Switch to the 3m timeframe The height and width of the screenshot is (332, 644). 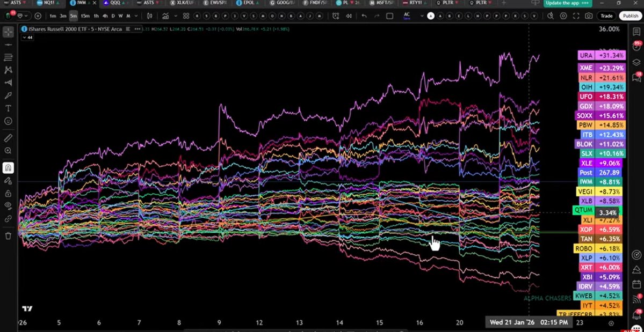click(63, 16)
